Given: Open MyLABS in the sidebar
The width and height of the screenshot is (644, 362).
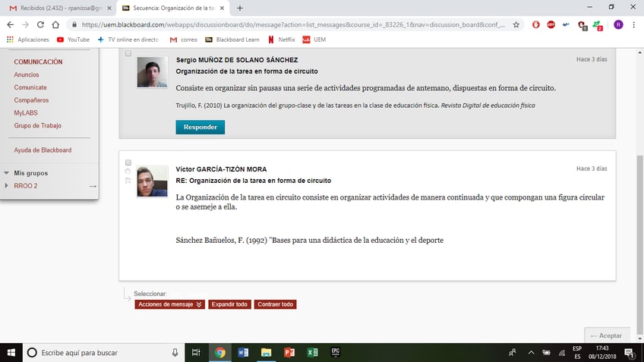Looking at the screenshot, I should pyautogui.click(x=26, y=113).
